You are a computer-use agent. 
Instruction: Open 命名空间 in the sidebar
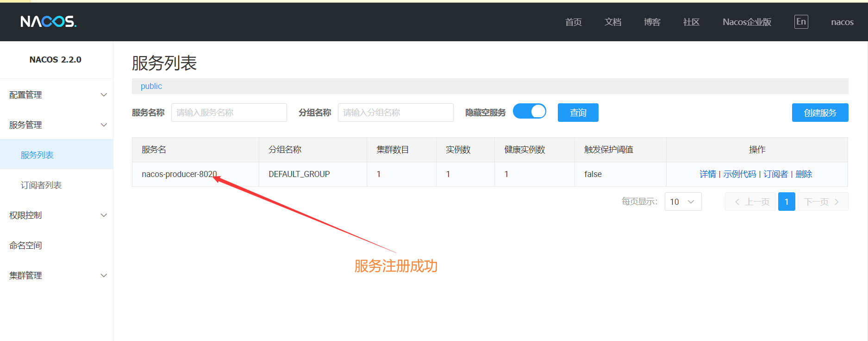56,246
